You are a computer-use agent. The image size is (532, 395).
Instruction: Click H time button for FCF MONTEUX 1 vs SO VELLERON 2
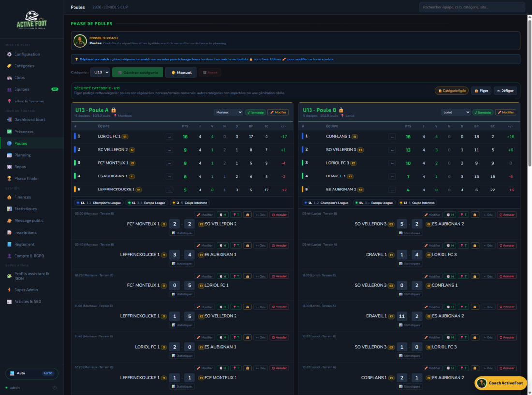pos(222,215)
